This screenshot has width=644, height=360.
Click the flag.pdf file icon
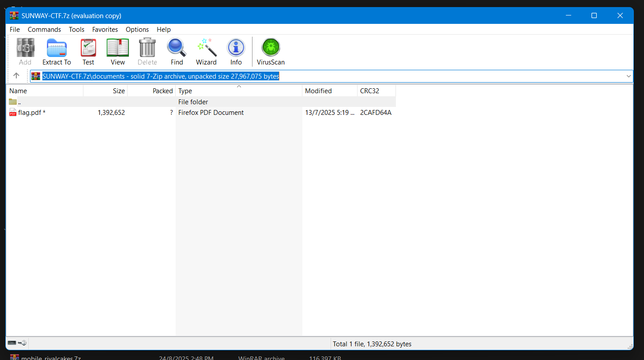click(x=13, y=112)
